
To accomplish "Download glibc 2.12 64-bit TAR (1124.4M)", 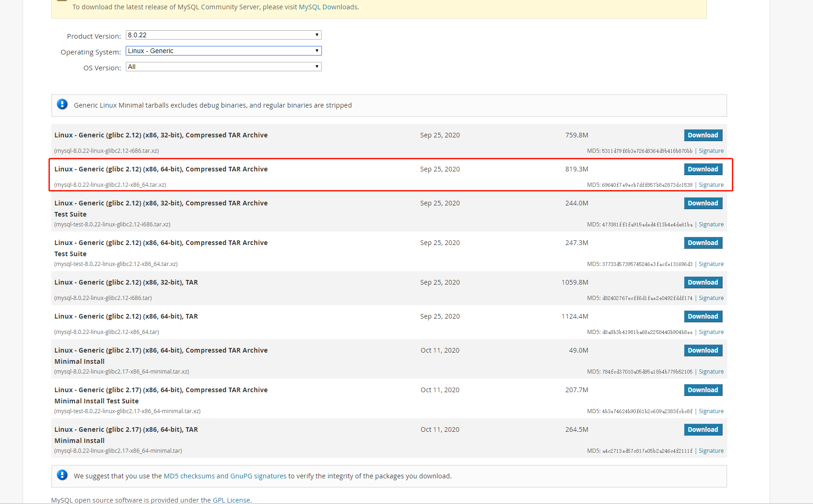I will [x=703, y=316].
